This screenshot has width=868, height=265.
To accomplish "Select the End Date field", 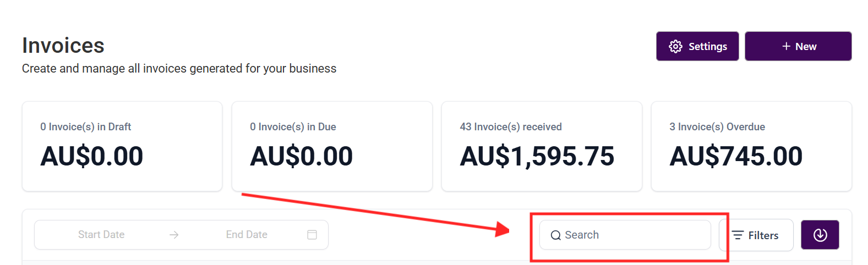I will 247,235.
